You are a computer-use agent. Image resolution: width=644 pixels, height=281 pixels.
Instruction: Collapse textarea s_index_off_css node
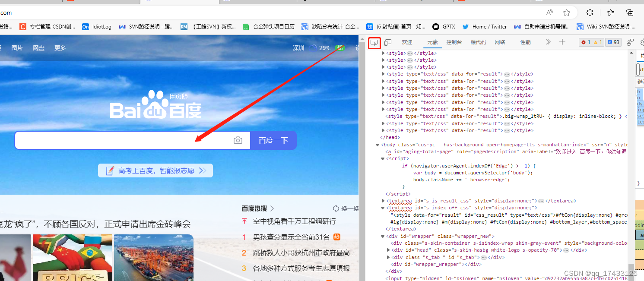(x=383, y=208)
